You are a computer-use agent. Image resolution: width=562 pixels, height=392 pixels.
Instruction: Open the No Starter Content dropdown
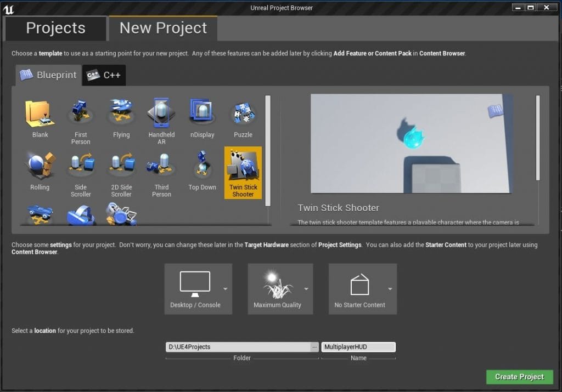click(390, 289)
